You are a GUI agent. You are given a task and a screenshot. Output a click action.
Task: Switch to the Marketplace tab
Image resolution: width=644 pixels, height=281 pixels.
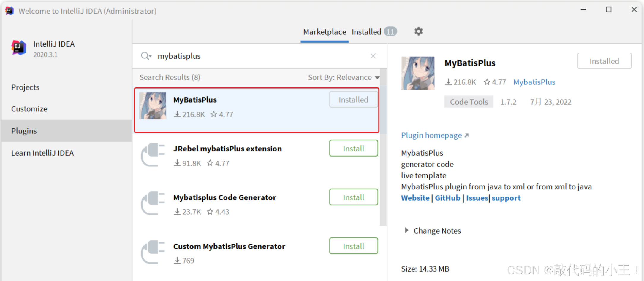point(325,32)
